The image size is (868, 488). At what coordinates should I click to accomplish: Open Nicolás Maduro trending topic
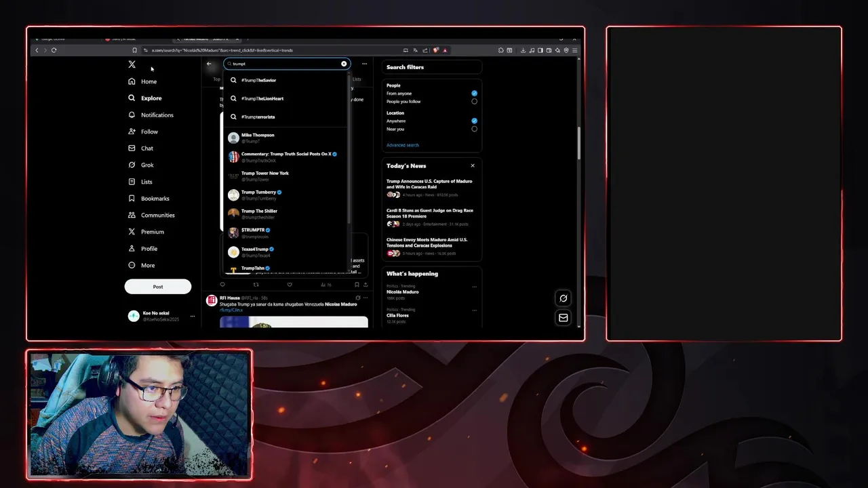click(x=431, y=292)
